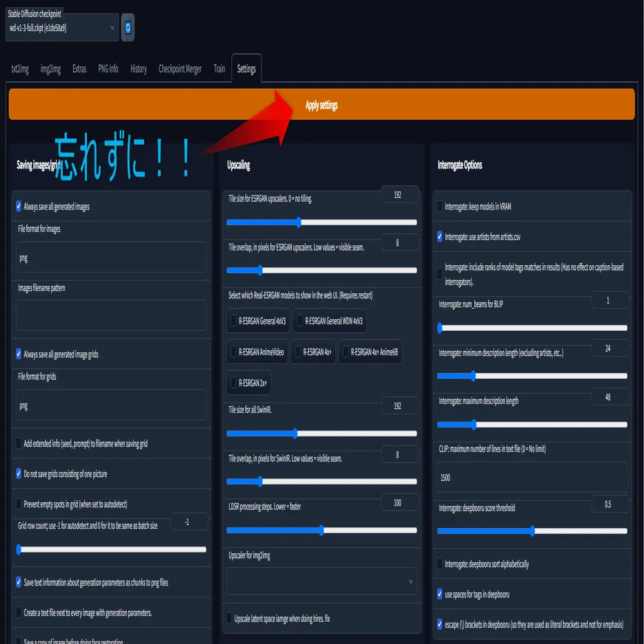Image resolution: width=644 pixels, height=644 pixels.
Task: Toggle escape brackets in deepbooru checkbox
Action: 440,624
